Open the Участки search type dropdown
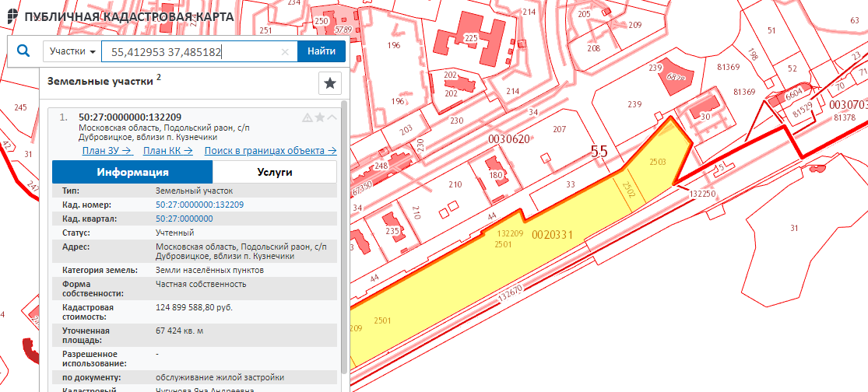The image size is (868, 392). coord(72,51)
